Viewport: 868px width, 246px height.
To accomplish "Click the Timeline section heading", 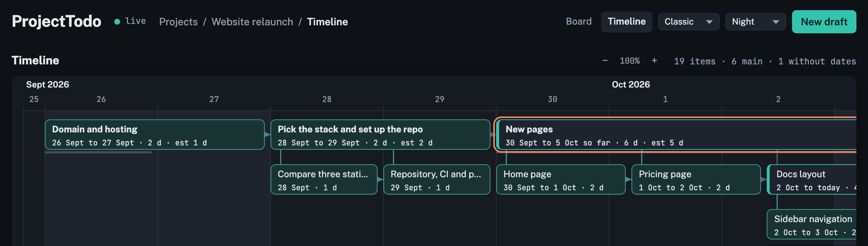I will pos(35,60).
